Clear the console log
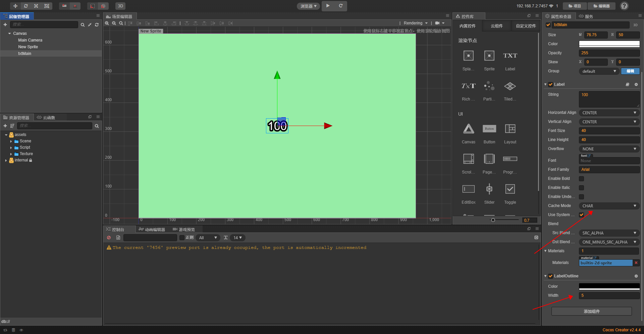This screenshot has height=334, width=644. tap(109, 238)
